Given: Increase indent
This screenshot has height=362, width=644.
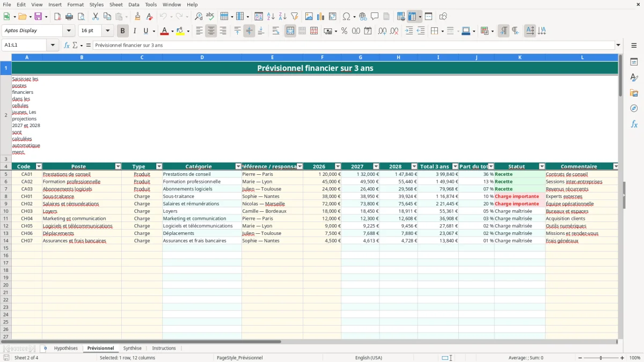Looking at the screenshot, I should 409,31.
